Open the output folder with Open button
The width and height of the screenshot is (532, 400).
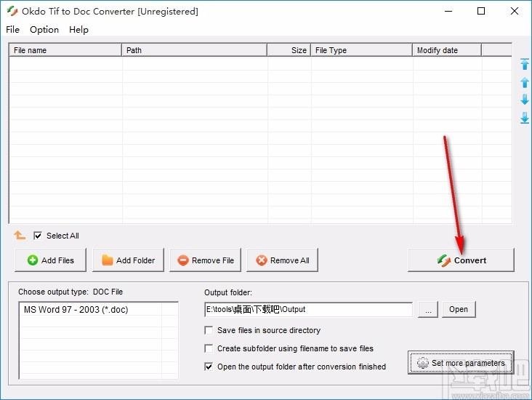pyautogui.click(x=459, y=309)
